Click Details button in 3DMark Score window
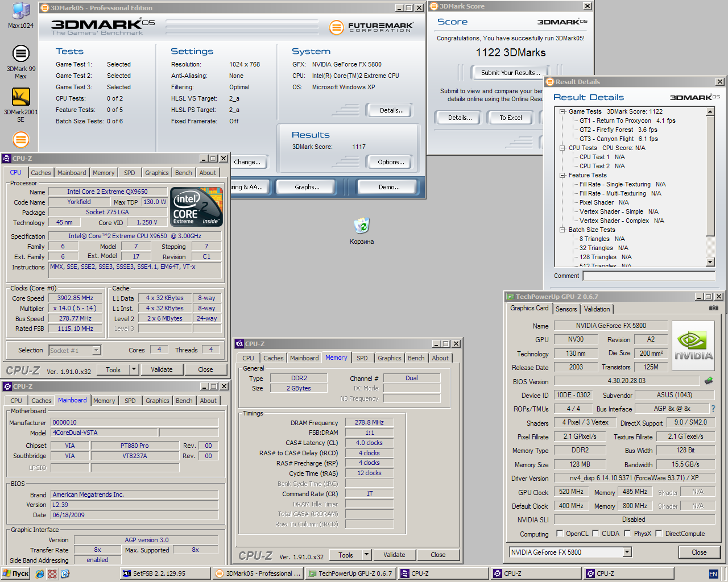 click(x=460, y=118)
